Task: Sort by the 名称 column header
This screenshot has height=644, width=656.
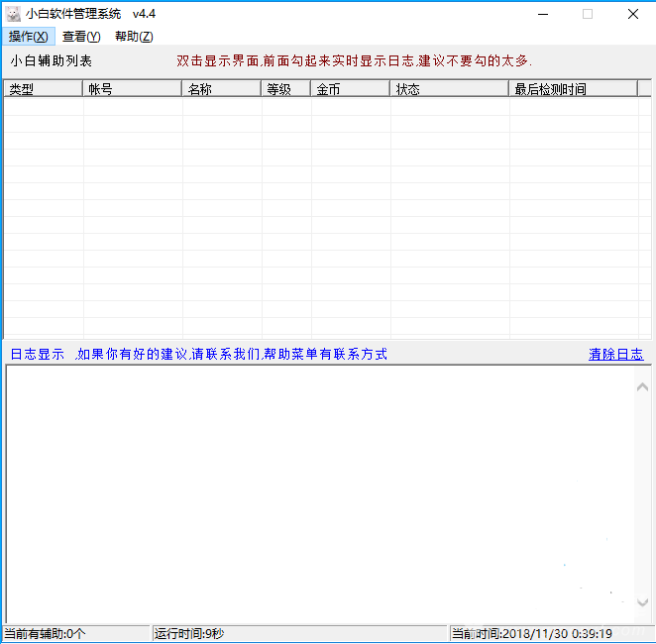Action: coord(222,89)
